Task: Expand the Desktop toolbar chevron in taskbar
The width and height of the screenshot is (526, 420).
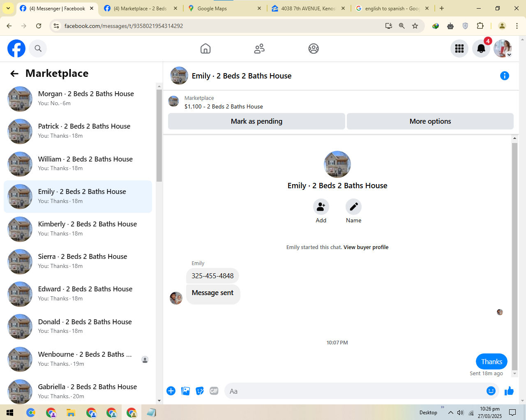Action: [x=443, y=407]
